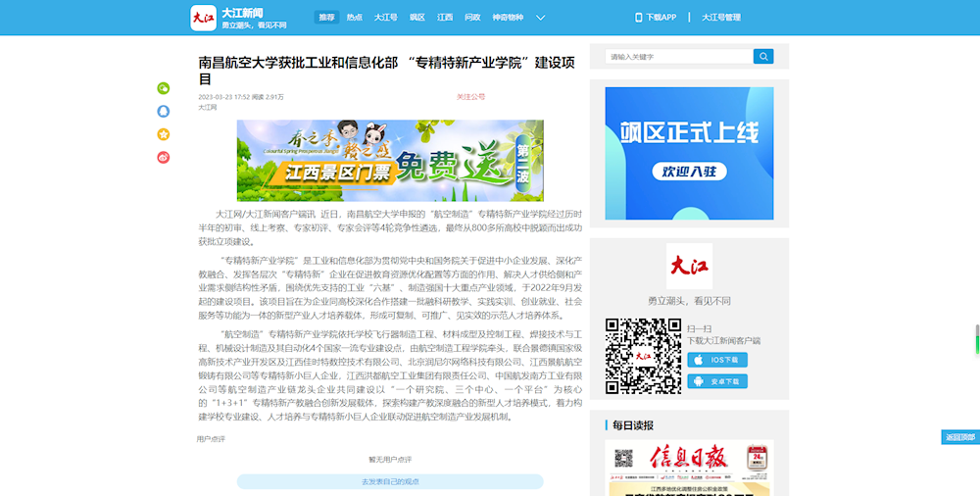Click the keyword search input field
The width and height of the screenshot is (980, 496).
click(678, 57)
